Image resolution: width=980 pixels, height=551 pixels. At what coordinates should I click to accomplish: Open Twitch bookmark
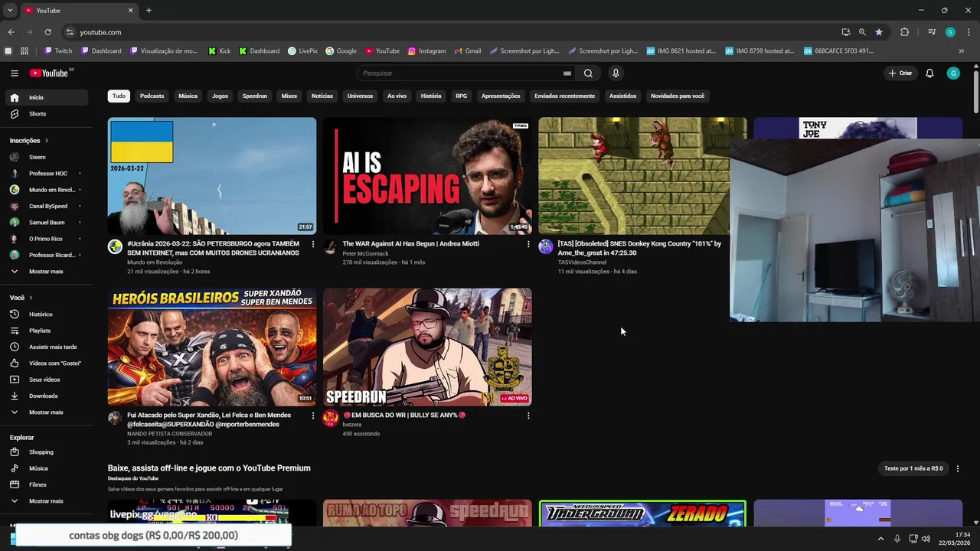click(x=58, y=51)
